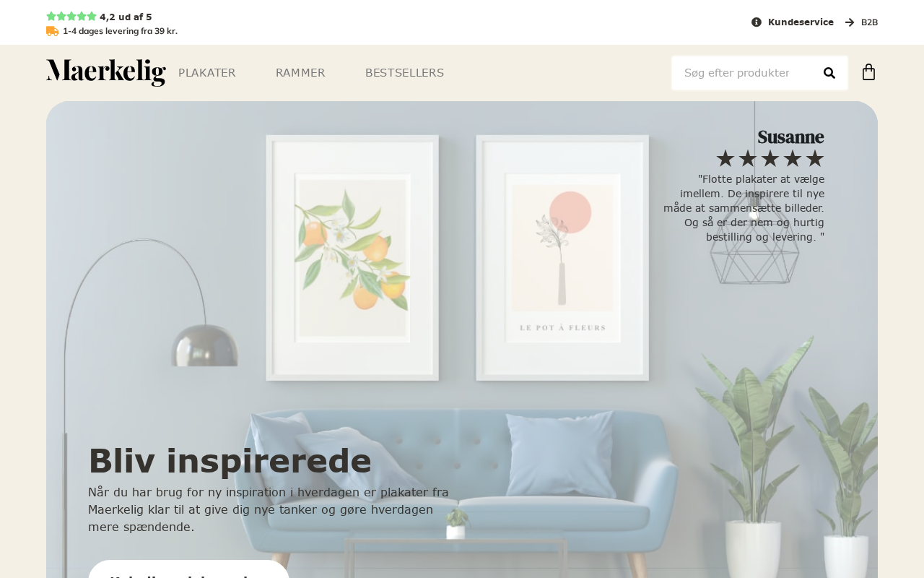Click the Kundeservice info icon

click(757, 22)
